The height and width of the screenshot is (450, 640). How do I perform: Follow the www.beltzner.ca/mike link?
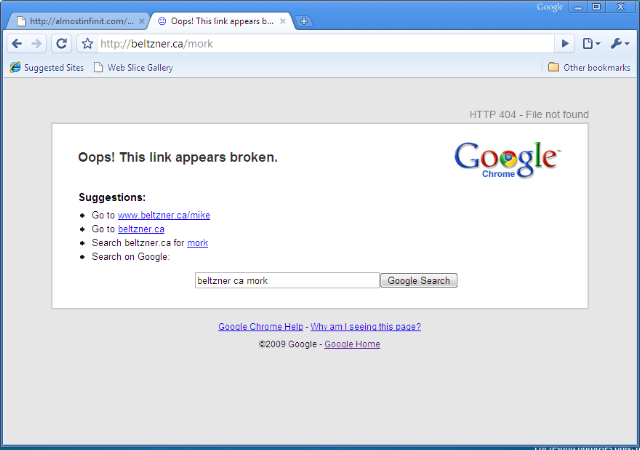point(164,215)
